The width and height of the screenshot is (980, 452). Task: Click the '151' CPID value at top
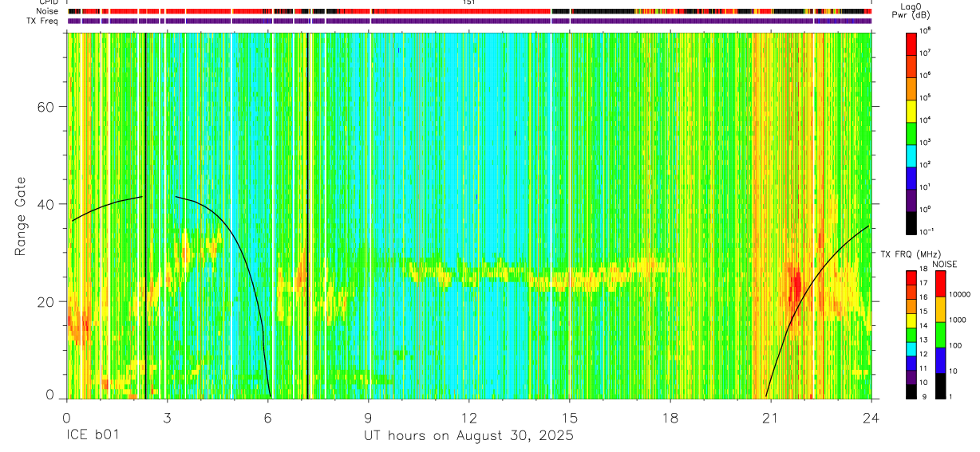(468, 3)
